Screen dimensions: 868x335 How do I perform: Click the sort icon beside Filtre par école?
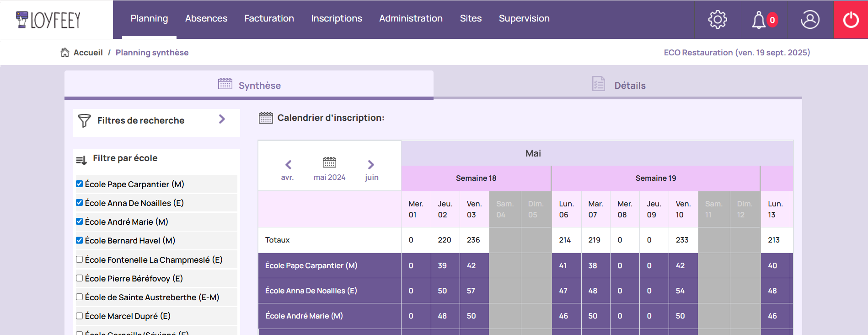pos(81,160)
